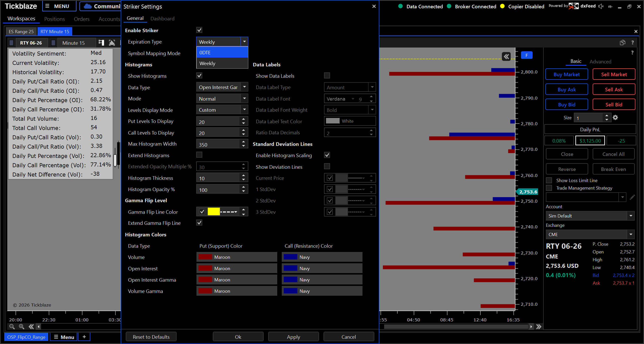Select 0DTE in Expiration Type list
Image resolution: width=644 pixels, height=344 pixels.
222,53
